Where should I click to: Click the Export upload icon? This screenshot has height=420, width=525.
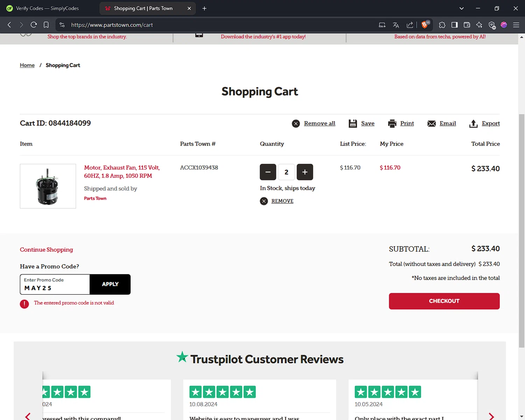[x=473, y=124]
